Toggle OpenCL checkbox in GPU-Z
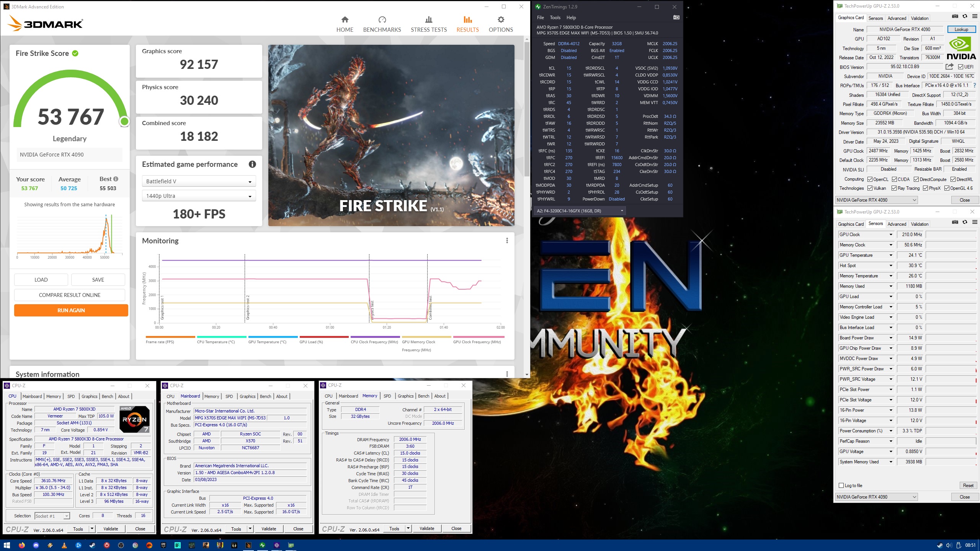The height and width of the screenshot is (551, 980). (870, 179)
